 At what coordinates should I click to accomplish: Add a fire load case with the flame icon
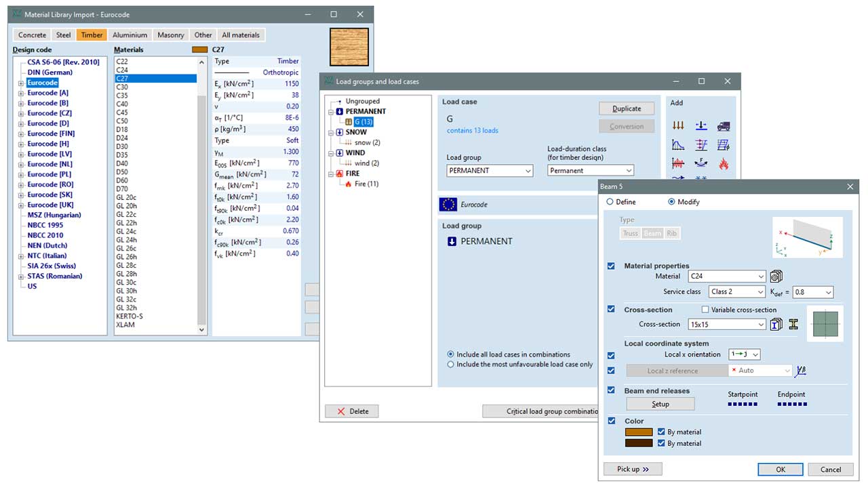point(724,163)
